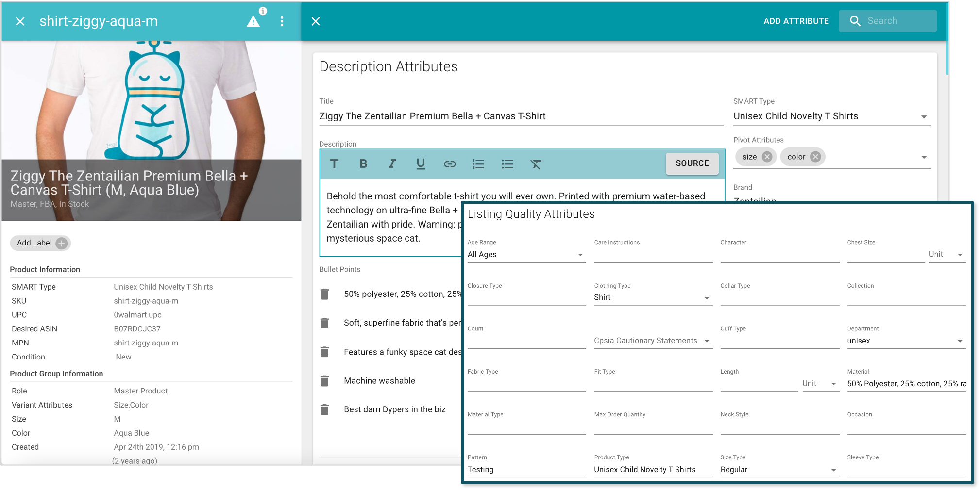
Task: Open the Size Type dropdown showing Regular
Action: coord(779,470)
